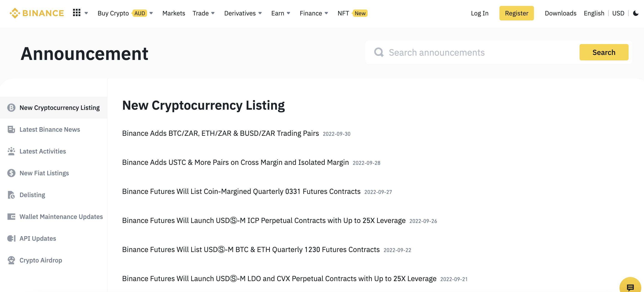Image resolution: width=644 pixels, height=292 pixels.
Task: Click the Crypto Airdrop sidebar icon
Action: click(11, 260)
